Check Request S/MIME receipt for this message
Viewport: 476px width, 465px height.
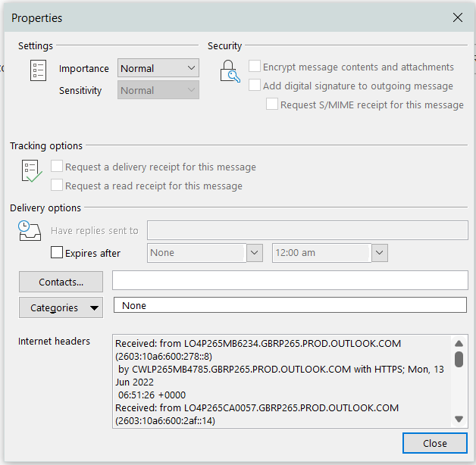272,105
